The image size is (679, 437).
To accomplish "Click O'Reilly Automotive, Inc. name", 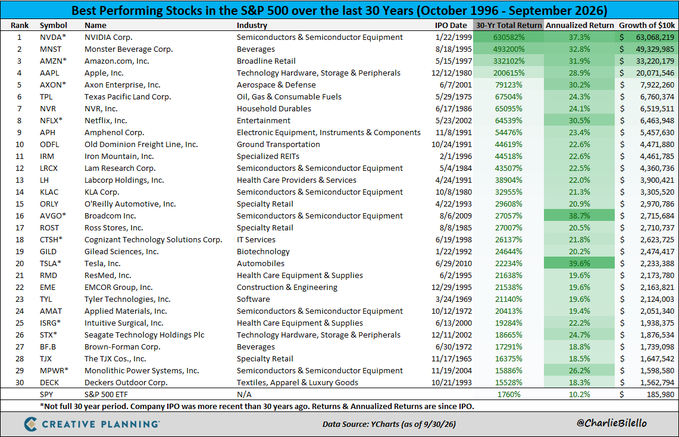I will [130, 204].
